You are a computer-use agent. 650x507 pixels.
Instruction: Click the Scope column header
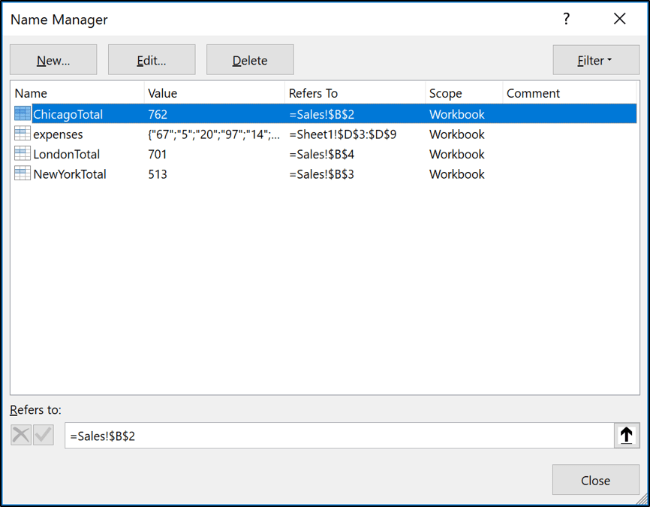[x=463, y=93]
